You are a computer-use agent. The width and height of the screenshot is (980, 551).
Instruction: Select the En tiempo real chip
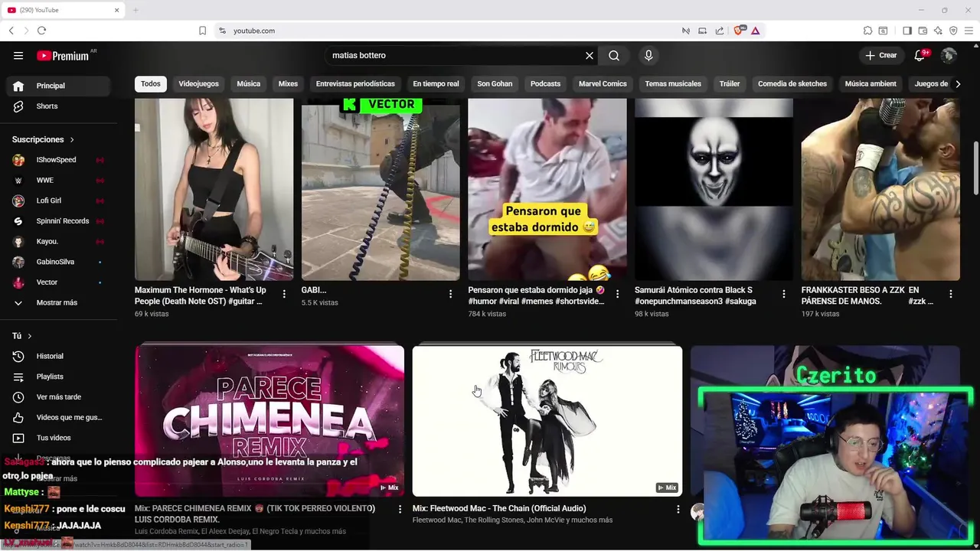(436, 83)
